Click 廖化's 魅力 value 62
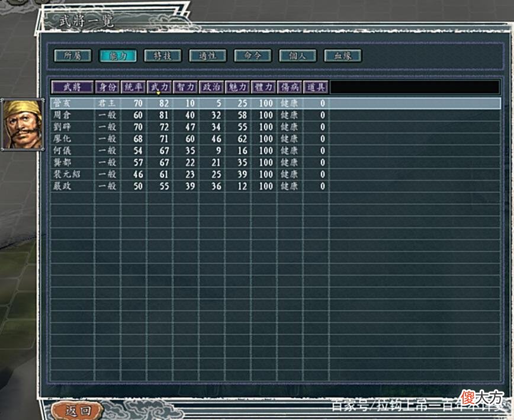The width and height of the screenshot is (514, 420). coord(242,139)
